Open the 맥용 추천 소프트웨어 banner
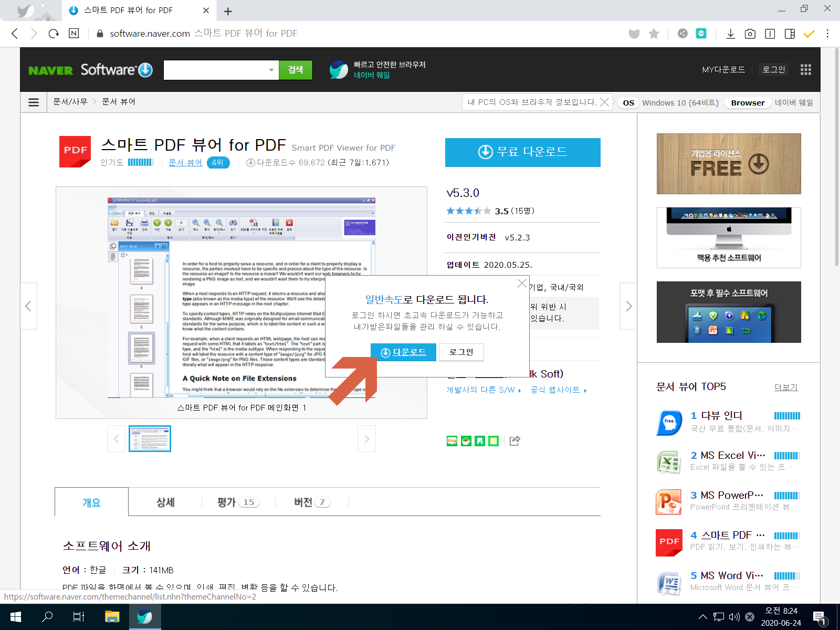The height and width of the screenshot is (630, 840). 729,238
